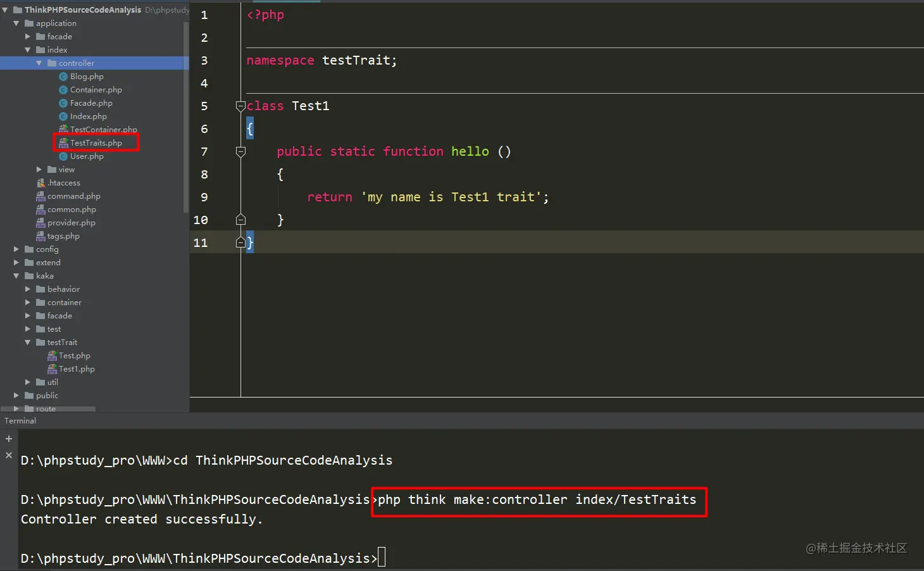
Task: Expand the container folder arrow
Action: tap(28, 303)
